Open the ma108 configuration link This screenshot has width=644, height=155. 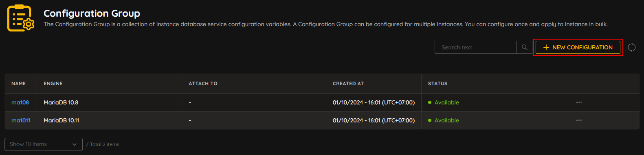coord(20,102)
